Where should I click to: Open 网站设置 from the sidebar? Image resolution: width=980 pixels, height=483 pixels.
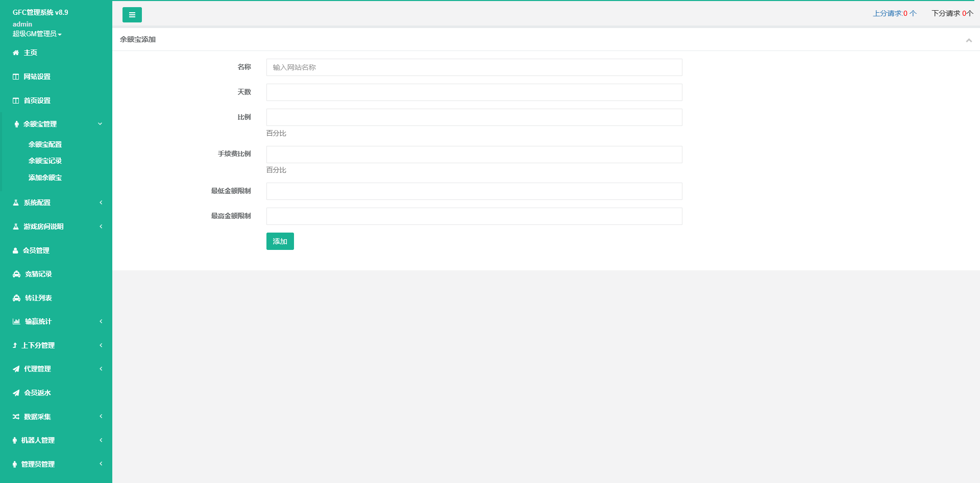pyautogui.click(x=37, y=77)
